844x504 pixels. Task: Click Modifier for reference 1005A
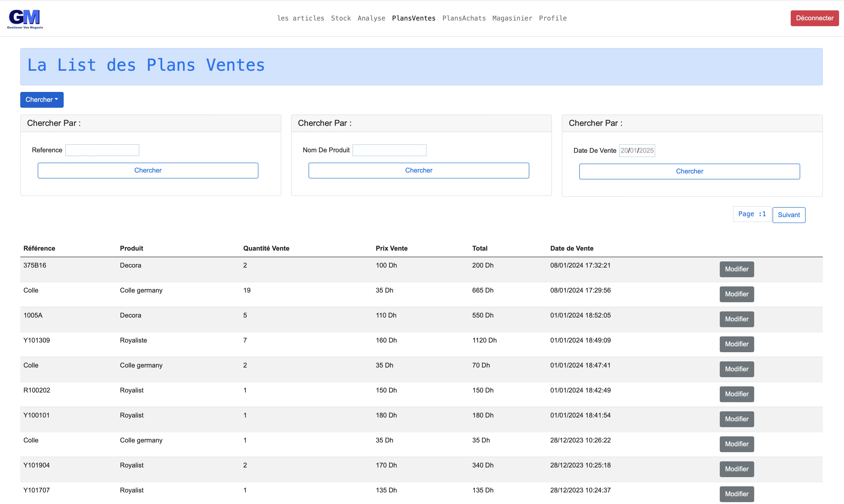coord(737,319)
